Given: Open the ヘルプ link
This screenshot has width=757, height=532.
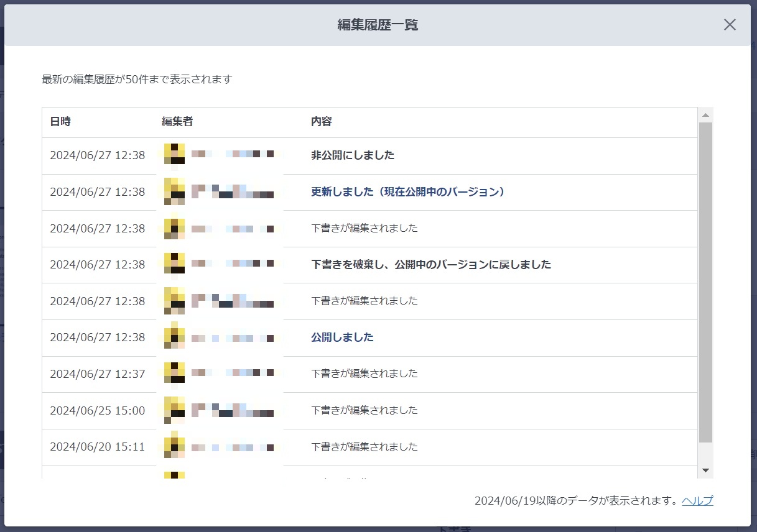Looking at the screenshot, I should coord(697,501).
